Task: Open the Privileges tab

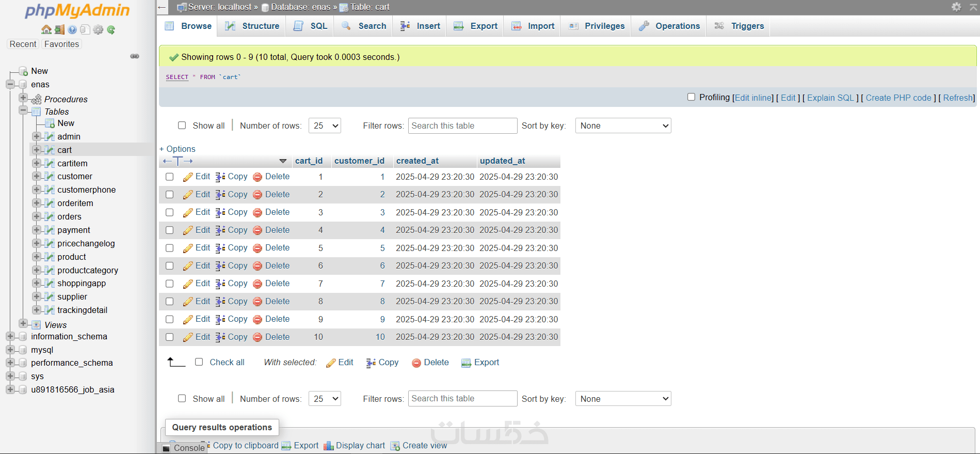Action: (x=597, y=26)
